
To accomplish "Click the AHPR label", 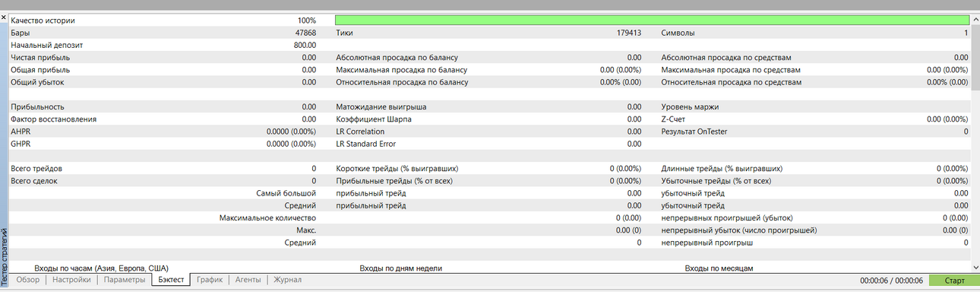I will [x=21, y=131].
